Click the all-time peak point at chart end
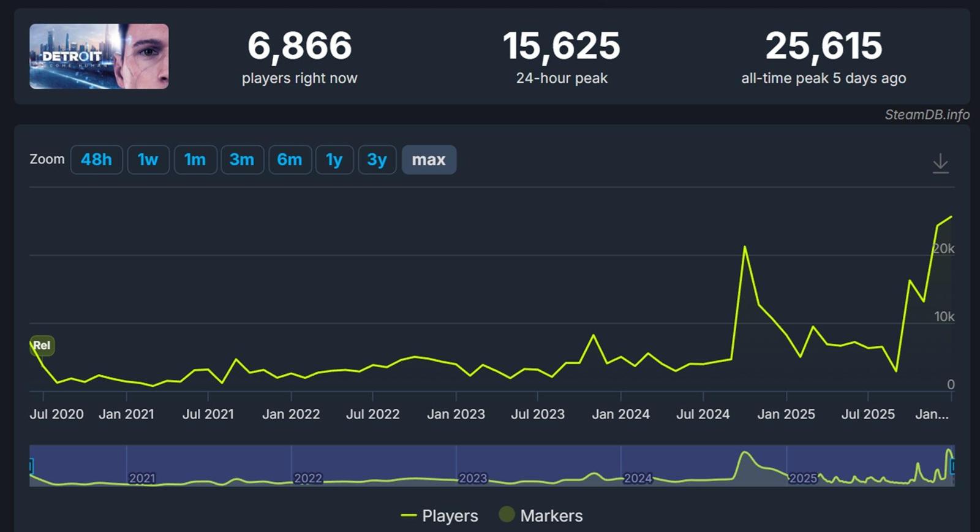Screen dimensions: 980x532 tap(951, 216)
